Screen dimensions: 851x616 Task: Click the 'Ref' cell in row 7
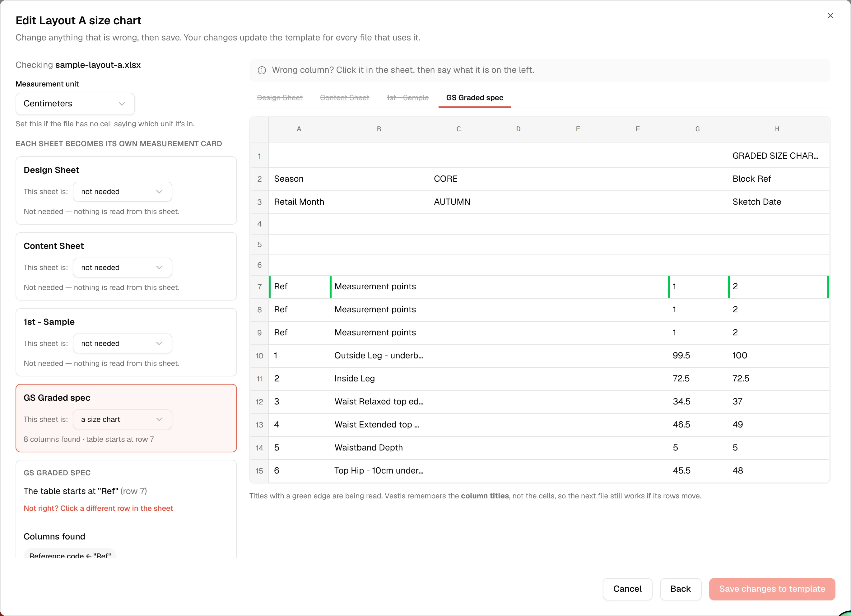click(x=299, y=287)
